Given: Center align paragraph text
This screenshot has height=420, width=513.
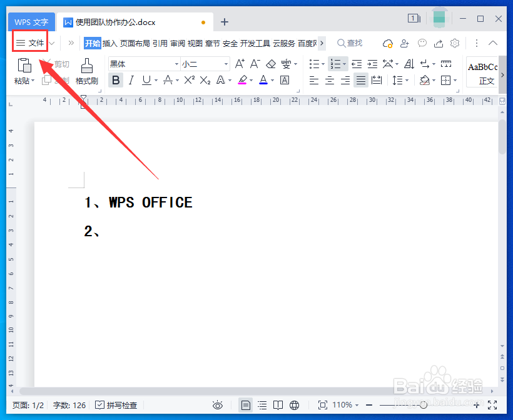Looking at the screenshot, I should pos(330,80).
